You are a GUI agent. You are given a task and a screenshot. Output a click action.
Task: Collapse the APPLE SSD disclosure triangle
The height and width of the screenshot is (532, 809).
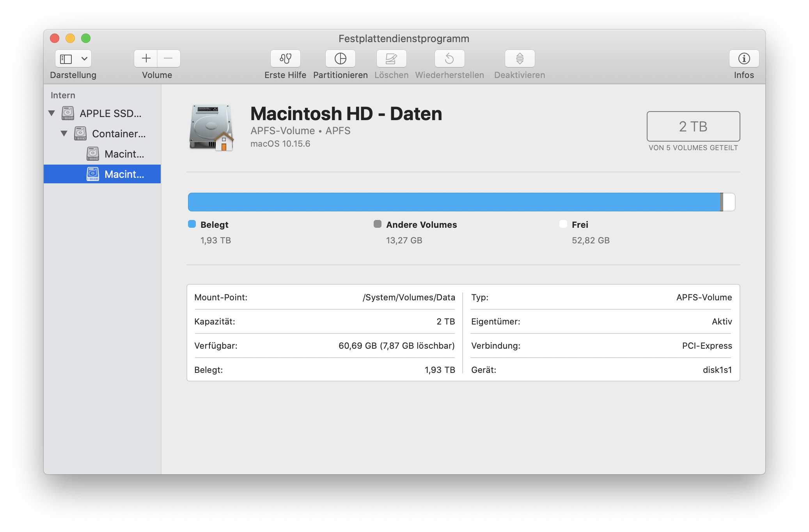point(51,113)
